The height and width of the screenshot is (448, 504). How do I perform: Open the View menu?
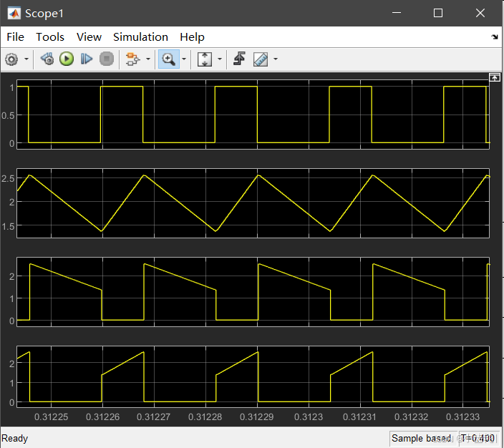[x=89, y=37]
